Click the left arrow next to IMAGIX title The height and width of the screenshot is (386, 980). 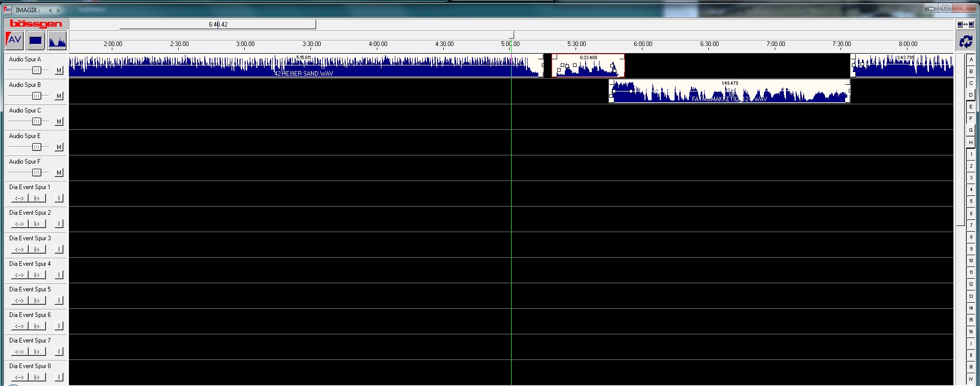tap(50, 10)
